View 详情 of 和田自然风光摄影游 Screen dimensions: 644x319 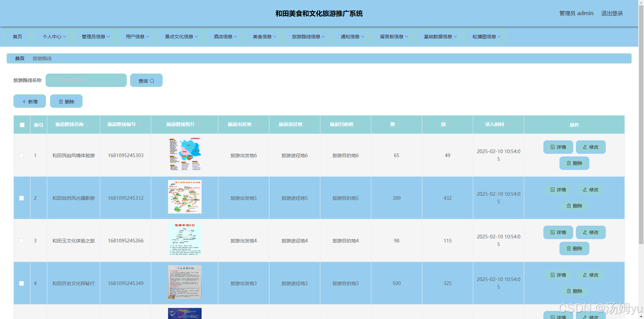click(x=558, y=190)
